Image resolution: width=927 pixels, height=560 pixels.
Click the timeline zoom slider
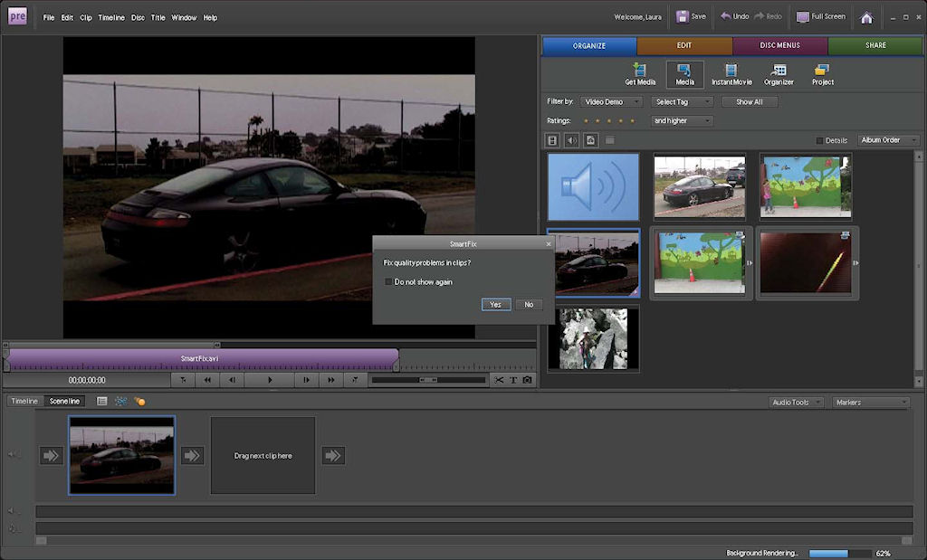click(x=427, y=380)
